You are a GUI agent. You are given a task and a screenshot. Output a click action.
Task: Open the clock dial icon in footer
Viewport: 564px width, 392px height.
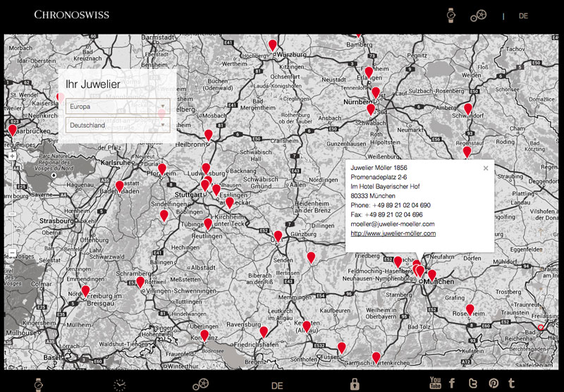pos(120,385)
